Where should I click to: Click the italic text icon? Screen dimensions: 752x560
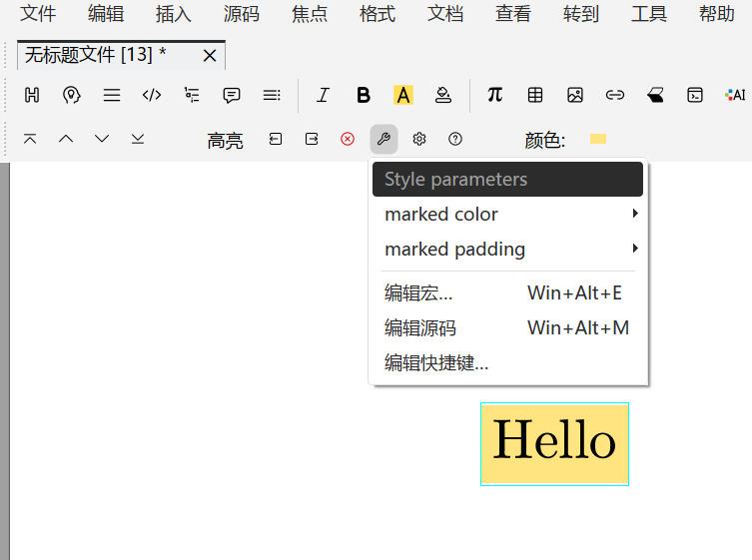coord(323,95)
